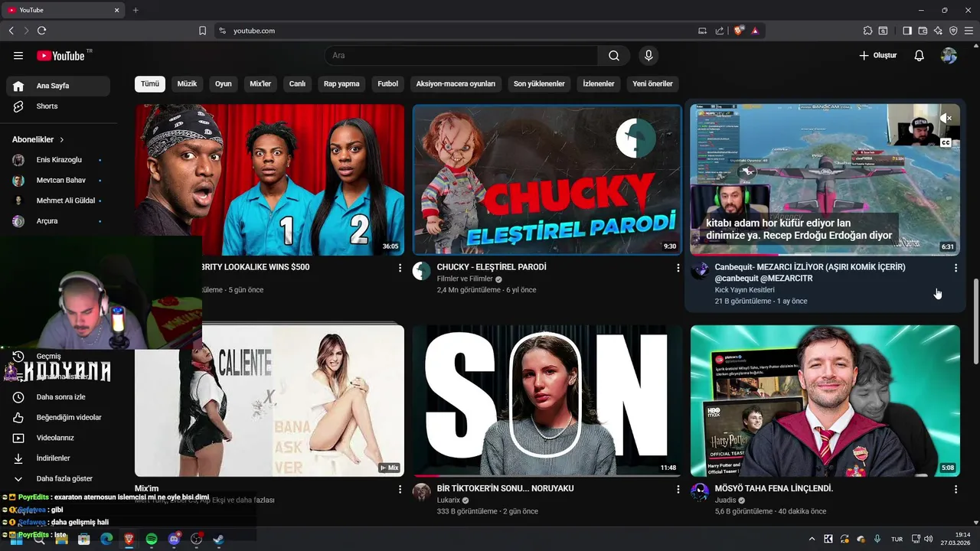Open İndirilenler in sidebar
Image resolution: width=980 pixels, height=551 pixels.
[57, 458]
